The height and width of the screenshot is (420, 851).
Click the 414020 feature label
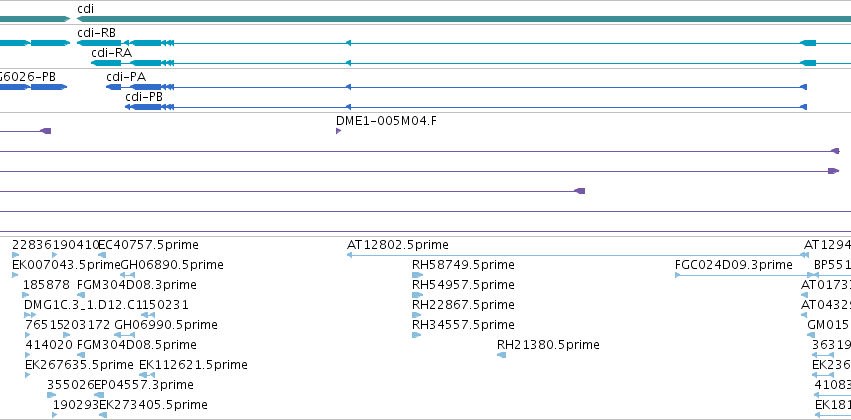click(49, 345)
